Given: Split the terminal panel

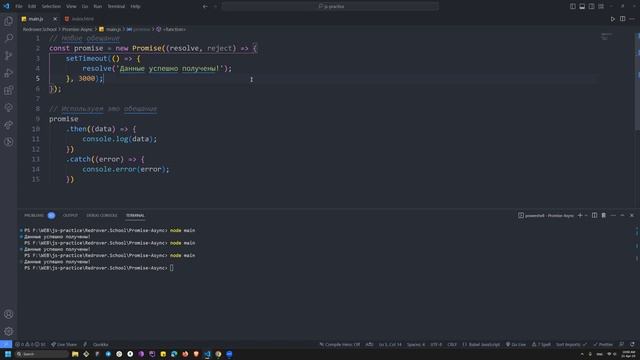Looking at the screenshot, I should point(594,216).
